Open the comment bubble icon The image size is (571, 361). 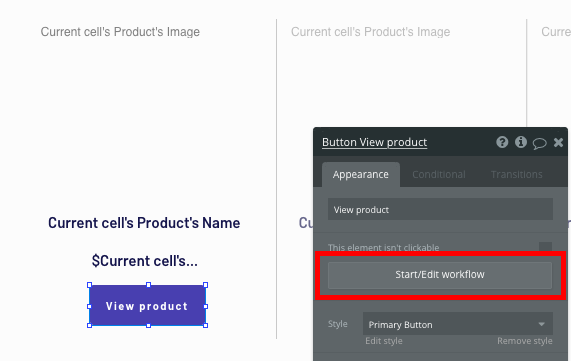(x=539, y=143)
